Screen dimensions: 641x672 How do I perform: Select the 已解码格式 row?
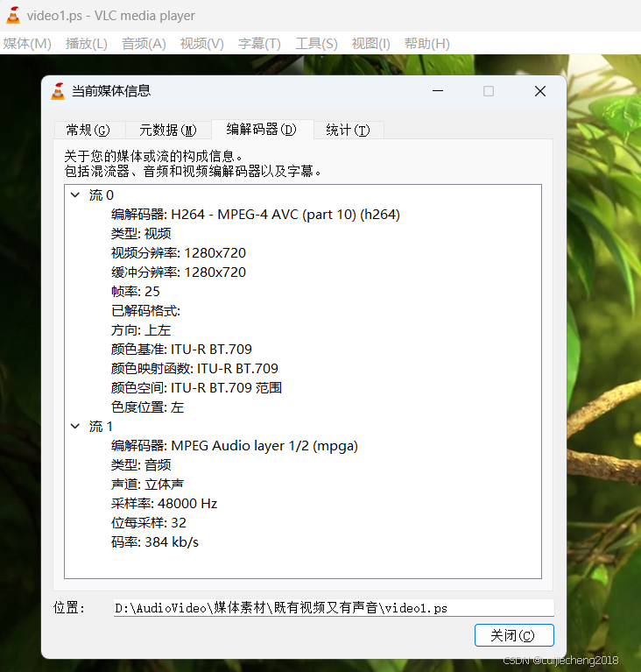point(145,311)
